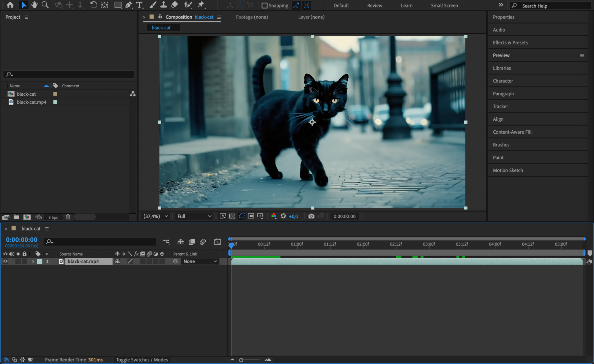Click the Home icon in toolbar
The height and width of the screenshot is (364, 594).
pyautogui.click(x=10, y=5)
